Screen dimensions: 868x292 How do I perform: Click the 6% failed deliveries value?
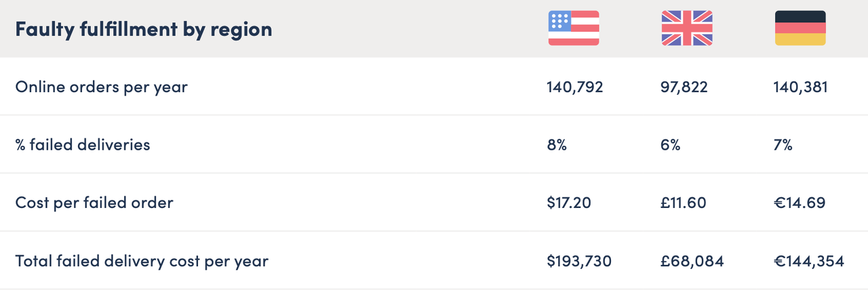click(671, 144)
